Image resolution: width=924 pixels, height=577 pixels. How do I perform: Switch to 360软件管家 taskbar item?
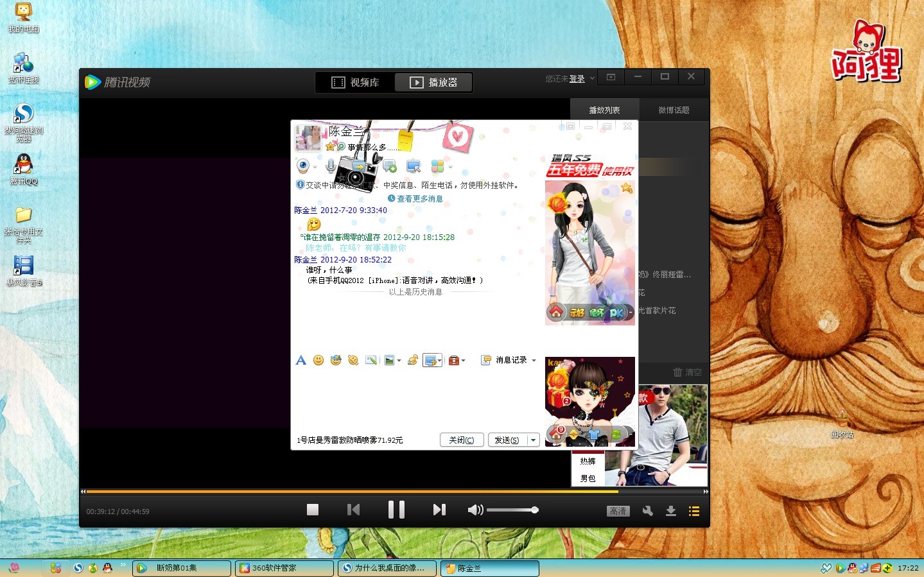point(284,568)
